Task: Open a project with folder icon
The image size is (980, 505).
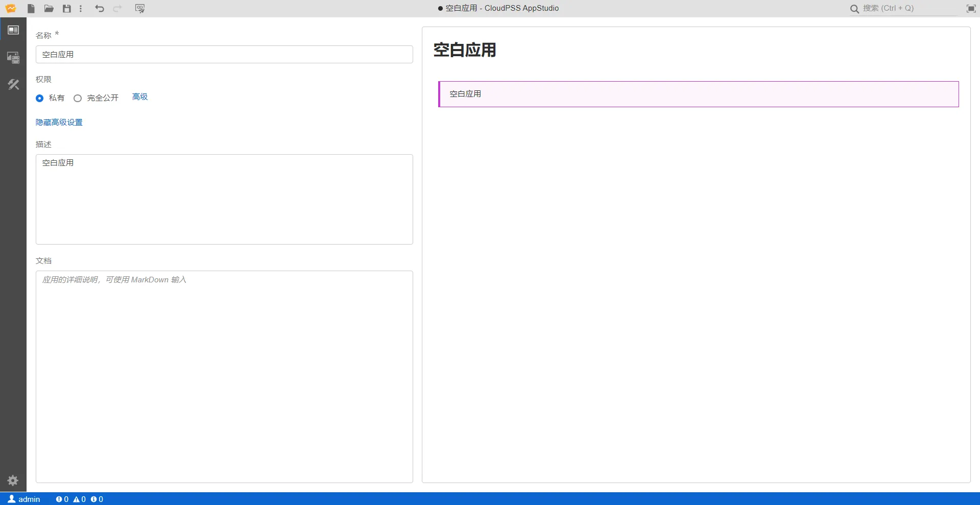Action: click(x=49, y=8)
